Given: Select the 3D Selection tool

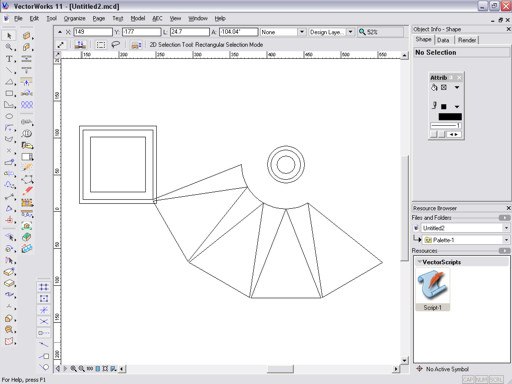Looking at the screenshot, I should [x=9, y=237].
